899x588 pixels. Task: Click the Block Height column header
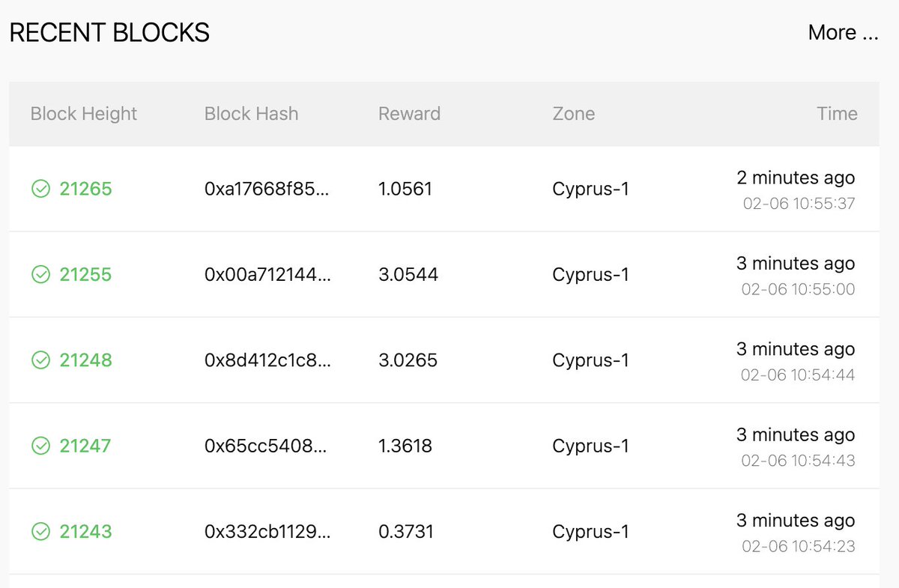point(84,114)
